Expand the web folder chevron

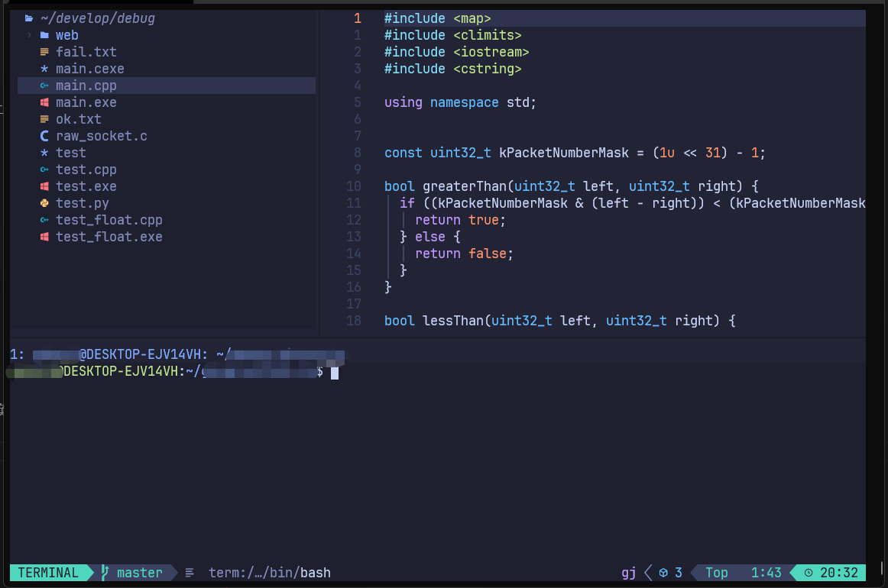[x=29, y=35]
